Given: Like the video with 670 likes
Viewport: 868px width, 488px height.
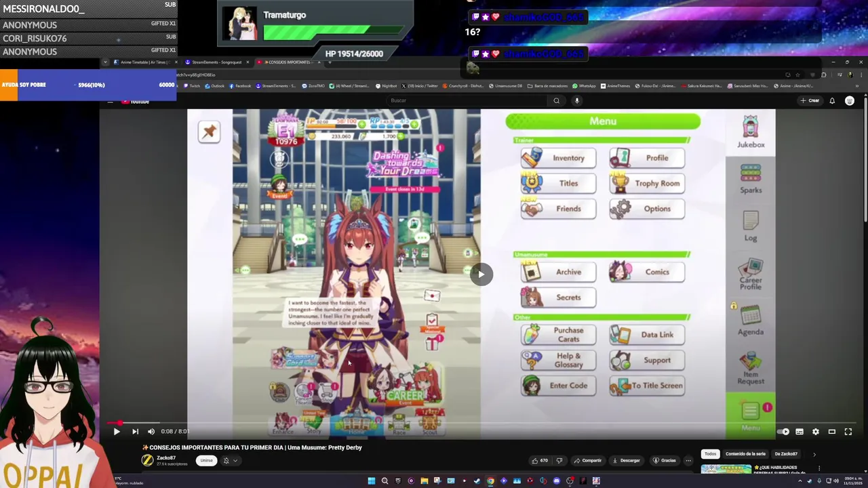Looking at the screenshot, I should (540, 460).
